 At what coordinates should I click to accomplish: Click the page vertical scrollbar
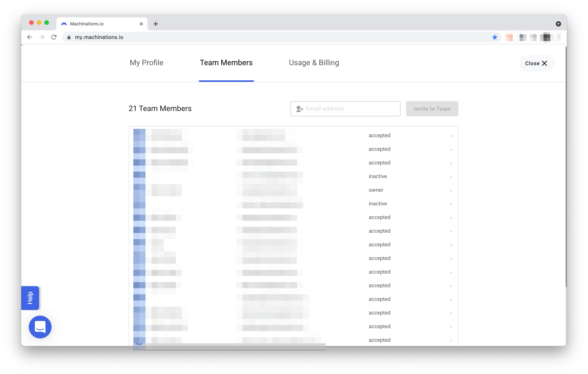point(565,166)
